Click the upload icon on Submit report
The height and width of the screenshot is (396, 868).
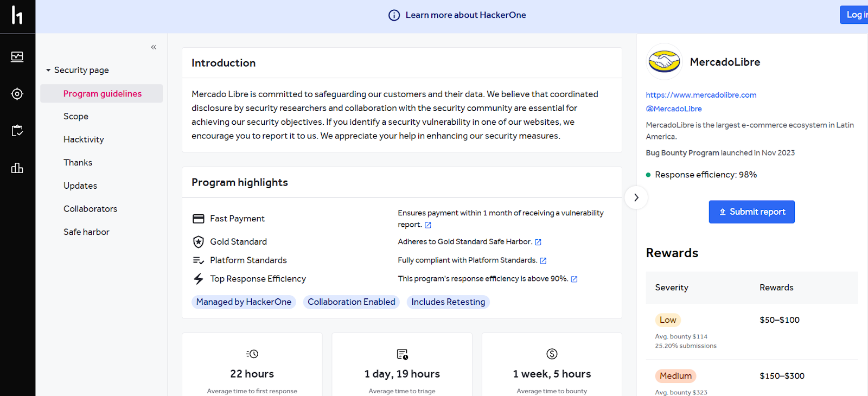pos(723,212)
